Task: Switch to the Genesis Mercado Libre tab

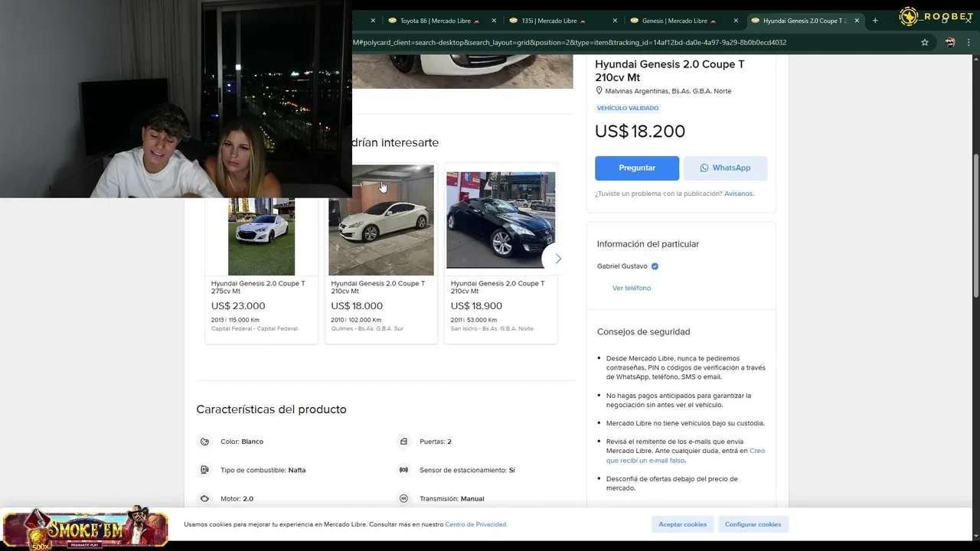Action: (684, 21)
